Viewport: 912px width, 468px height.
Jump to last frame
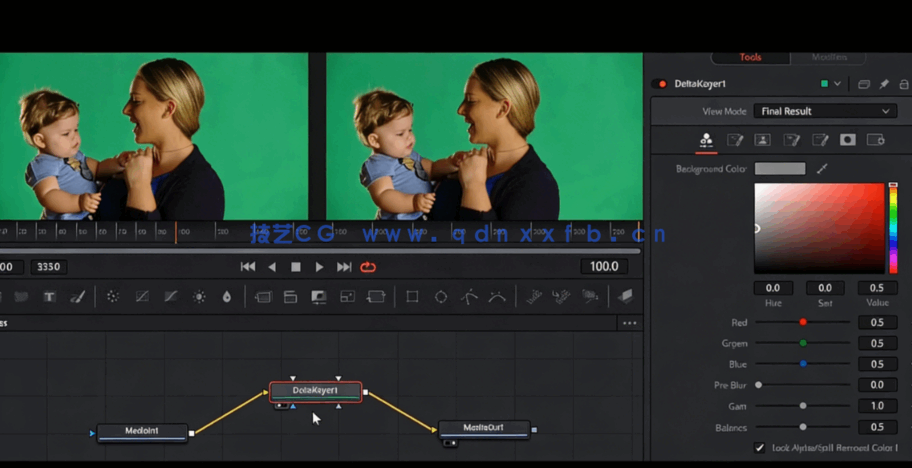click(x=344, y=267)
